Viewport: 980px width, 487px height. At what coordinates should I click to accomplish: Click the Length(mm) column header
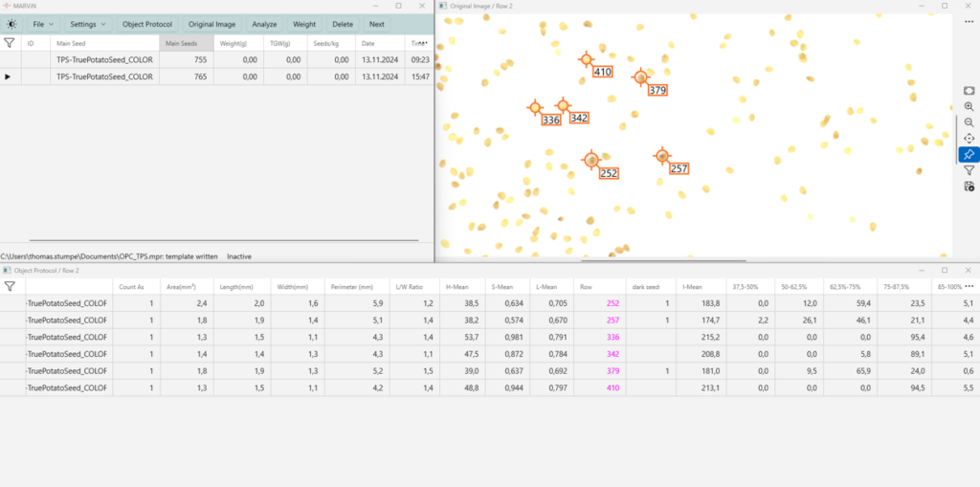point(240,287)
